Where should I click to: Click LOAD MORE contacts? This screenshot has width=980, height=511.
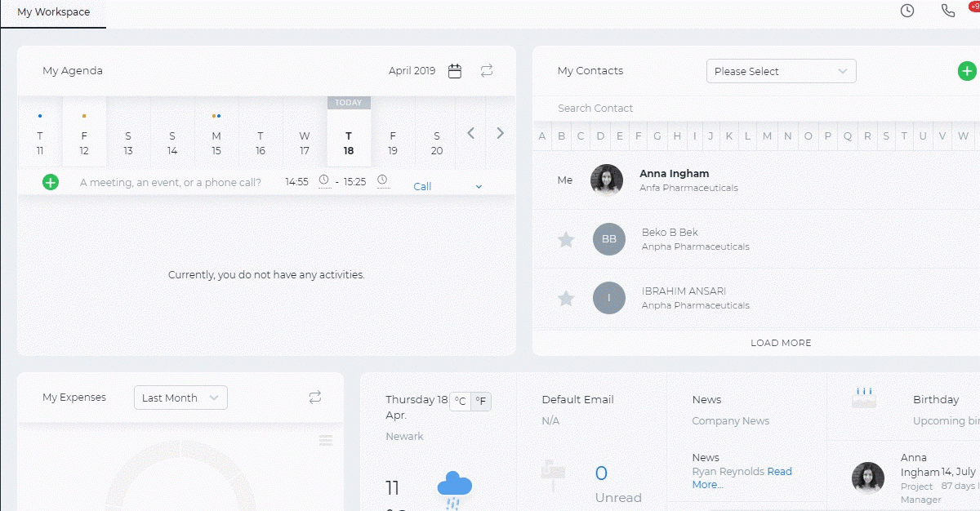coord(782,343)
